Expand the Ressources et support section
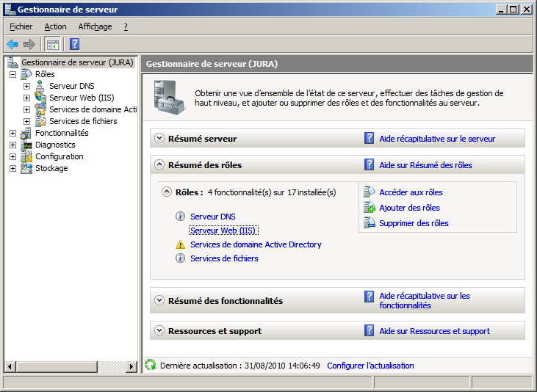The image size is (537, 392). coord(159,331)
